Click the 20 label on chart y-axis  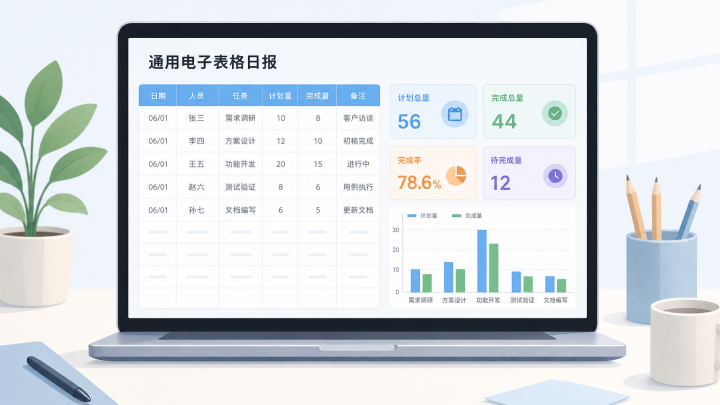(x=396, y=250)
